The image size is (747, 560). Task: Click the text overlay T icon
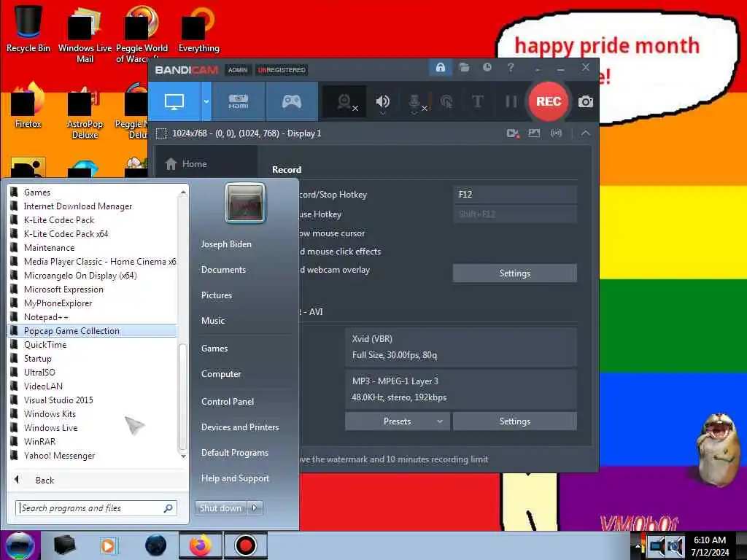point(477,102)
